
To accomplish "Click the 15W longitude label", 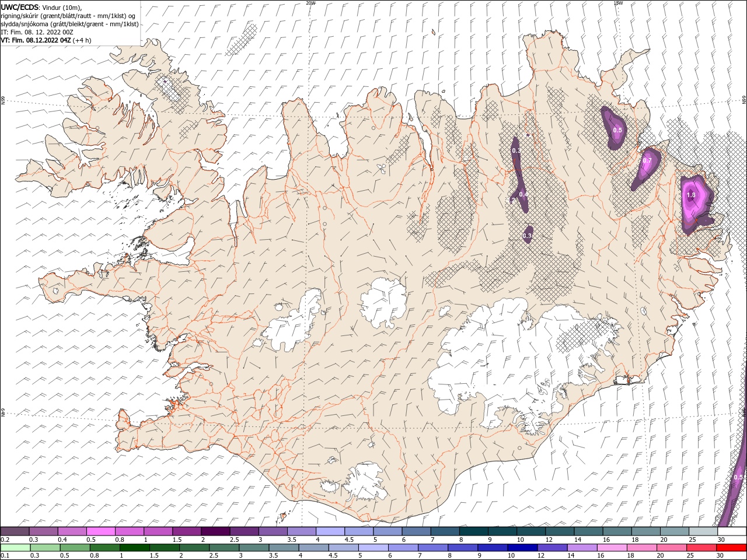I will point(618,3).
